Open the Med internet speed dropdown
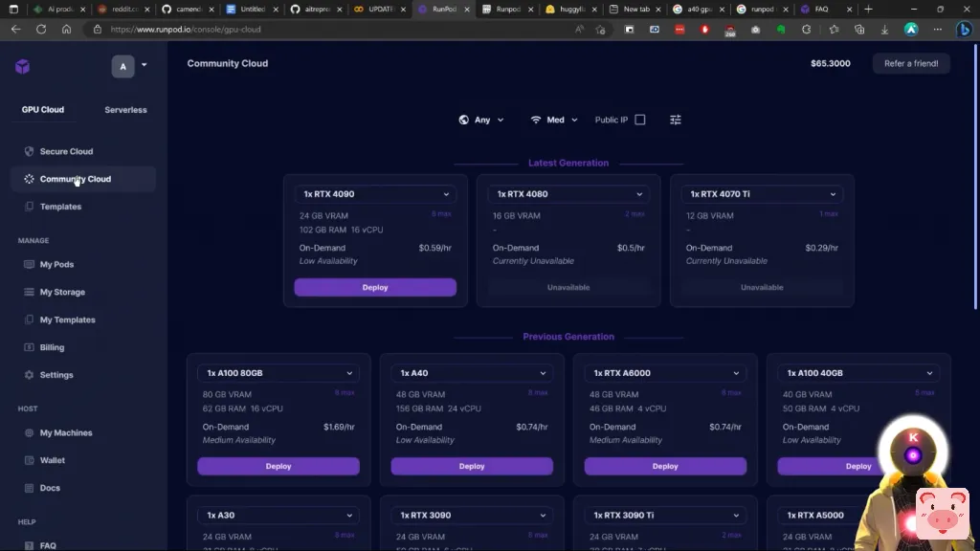 click(x=554, y=120)
